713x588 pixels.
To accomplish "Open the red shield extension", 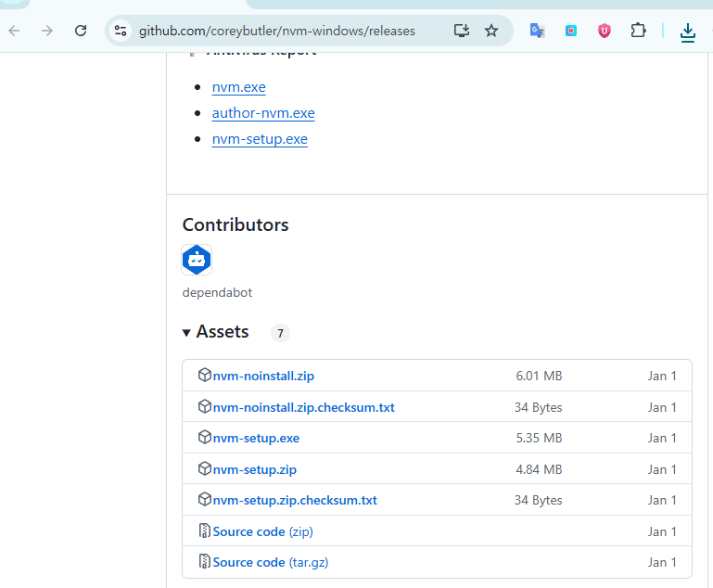I will coord(605,31).
